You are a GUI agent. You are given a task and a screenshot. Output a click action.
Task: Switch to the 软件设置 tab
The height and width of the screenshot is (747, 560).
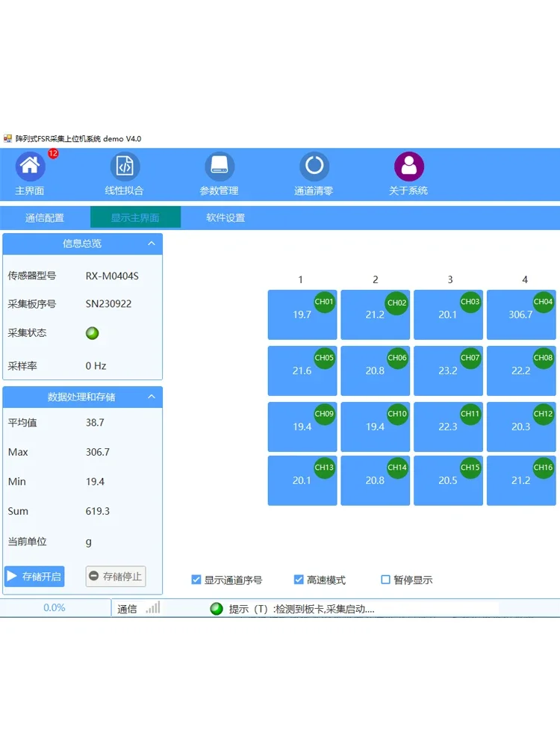[225, 218]
